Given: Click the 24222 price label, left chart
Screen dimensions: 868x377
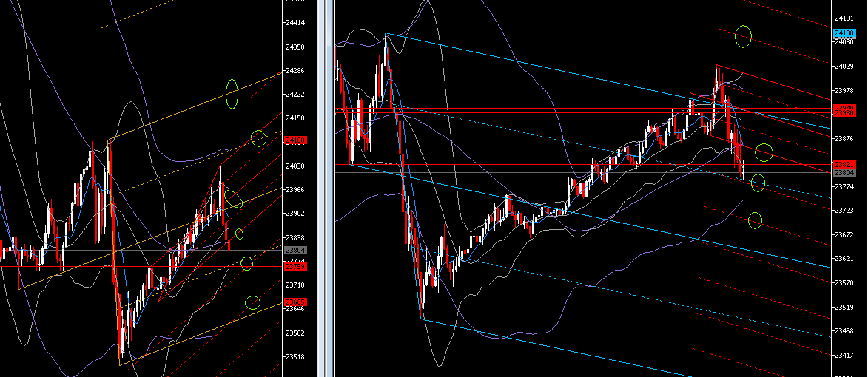Looking at the screenshot, I should [x=295, y=95].
